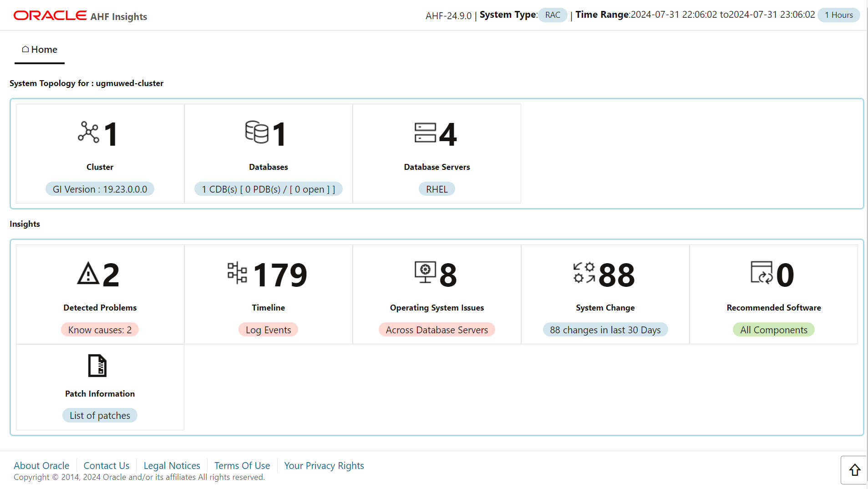Select the Home tab
Image resolution: width=868 pixels, height=489 pixels.
(40, 50)
